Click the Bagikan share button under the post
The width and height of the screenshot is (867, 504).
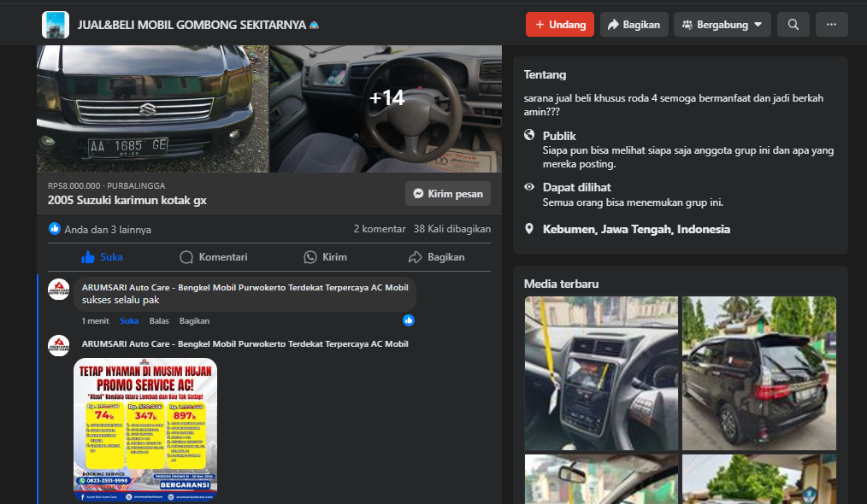[x=436, y=257]
